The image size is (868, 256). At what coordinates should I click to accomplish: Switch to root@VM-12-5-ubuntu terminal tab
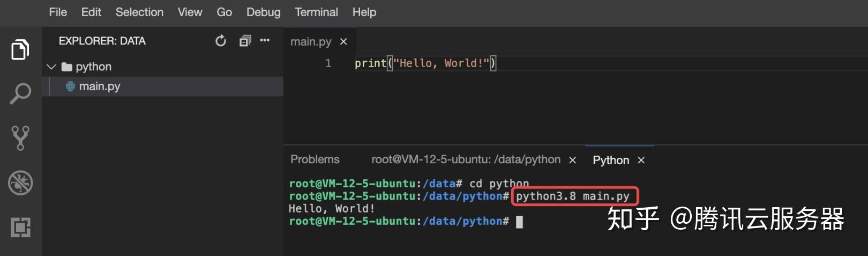(466, 159)
